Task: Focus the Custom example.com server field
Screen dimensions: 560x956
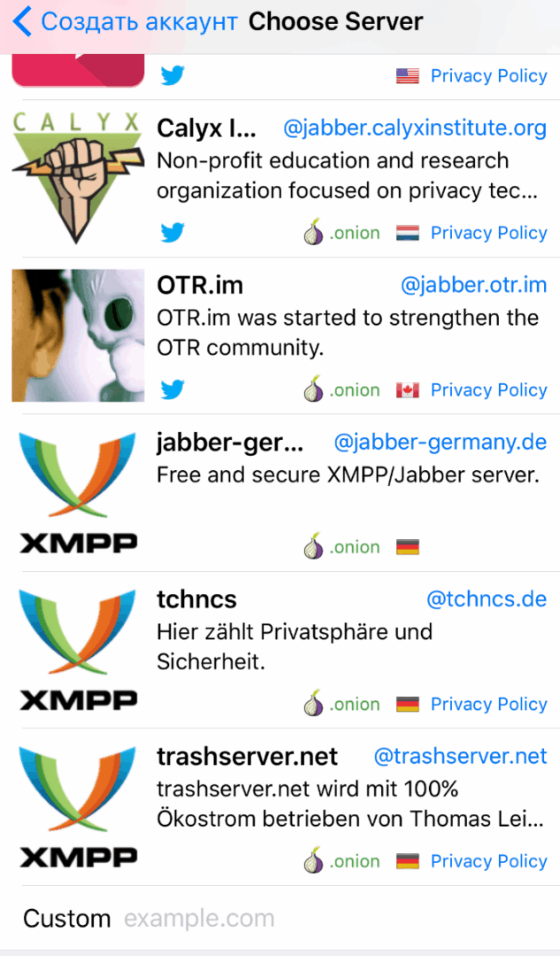Action: [x=280, y=918]
